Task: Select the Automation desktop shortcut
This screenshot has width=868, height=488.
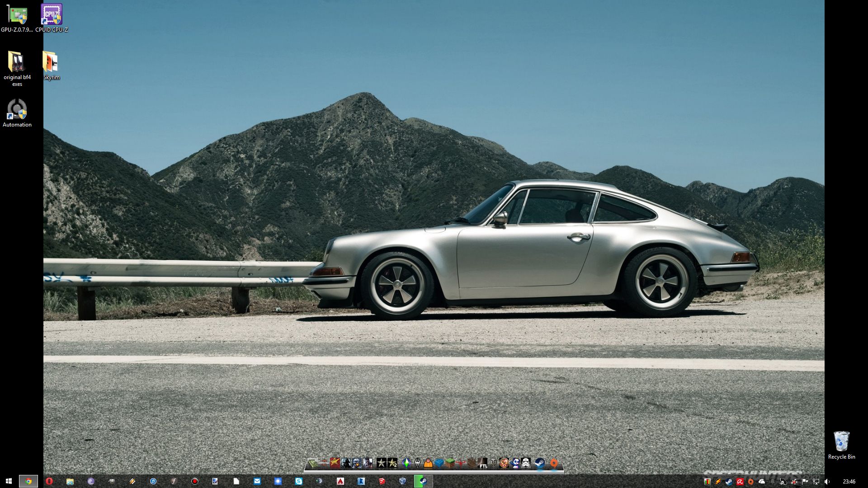Action: point(17,113)
